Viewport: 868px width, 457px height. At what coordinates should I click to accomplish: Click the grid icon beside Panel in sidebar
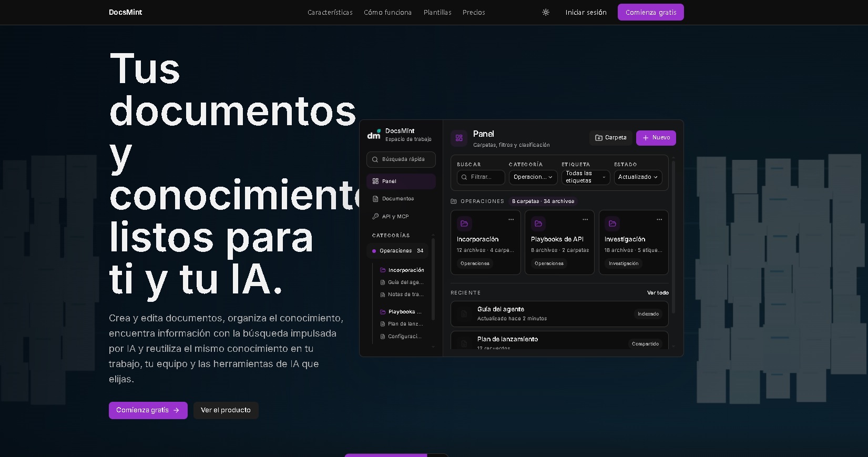(375, 181)
